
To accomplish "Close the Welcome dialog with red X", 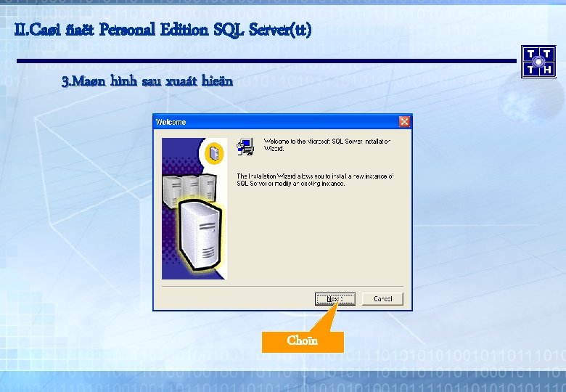I will [404, 122].
